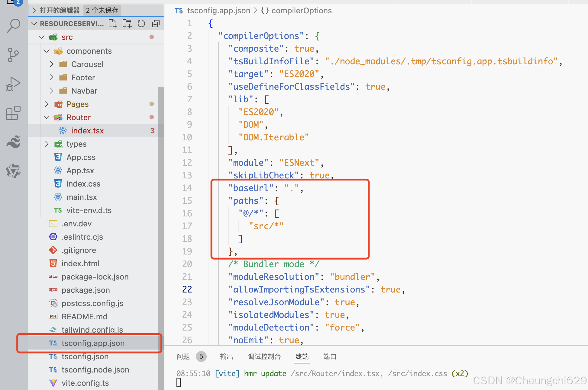Screen dimensions: 588x390
Task: Switch to the Debug Console tab
Action: (x=264, y=356)
